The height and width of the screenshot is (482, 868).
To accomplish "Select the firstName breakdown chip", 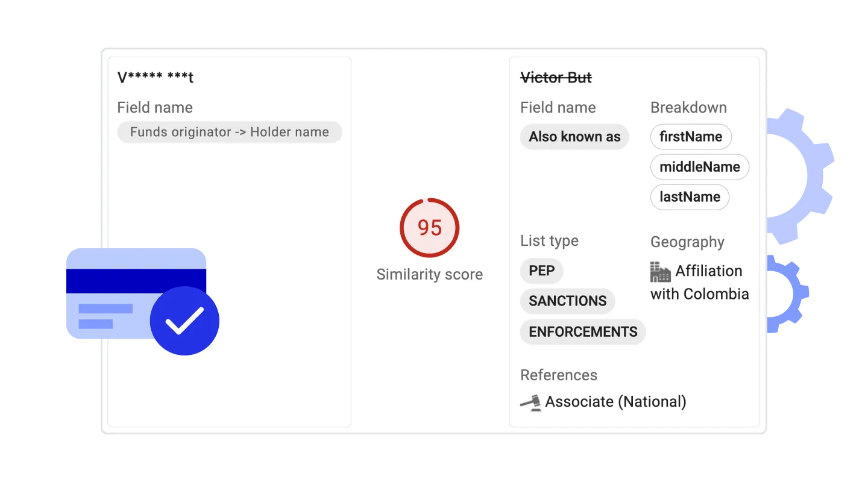I will pyautogui.click(x=691, y=137).
